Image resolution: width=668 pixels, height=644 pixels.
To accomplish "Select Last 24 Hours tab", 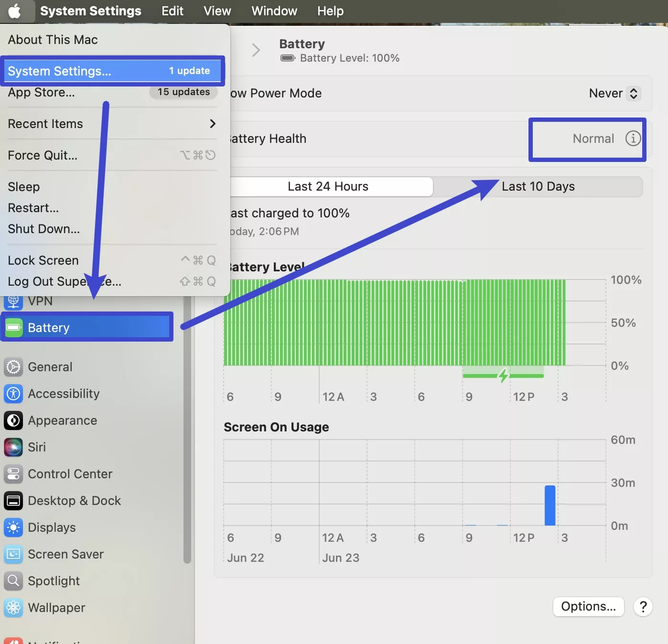I will click(328, 186).
